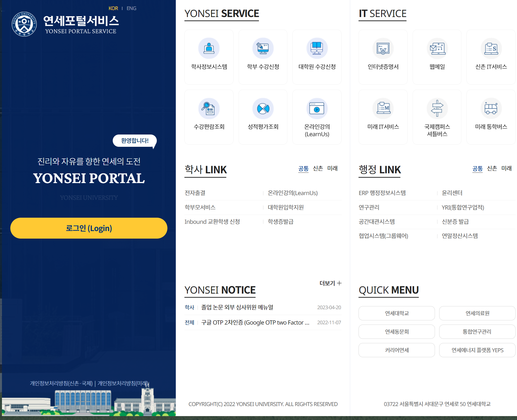The image size is (517, 420).
Task: Select 신촌 tab in 행정 LINK
Action: pos(492,168)
